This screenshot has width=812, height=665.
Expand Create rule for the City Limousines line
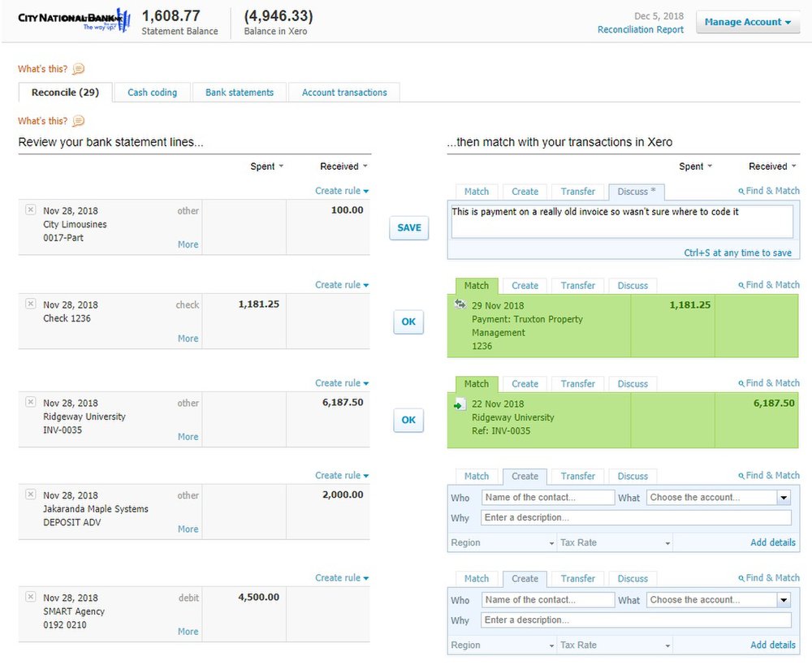point(342,189)
